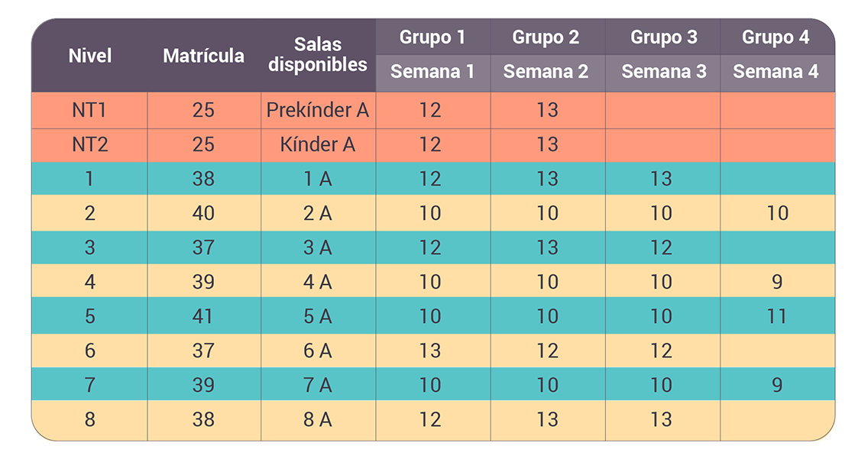This screenshot has height=459, width=868.
Task: Click the NT2 level cell
Action: point(90,144)
